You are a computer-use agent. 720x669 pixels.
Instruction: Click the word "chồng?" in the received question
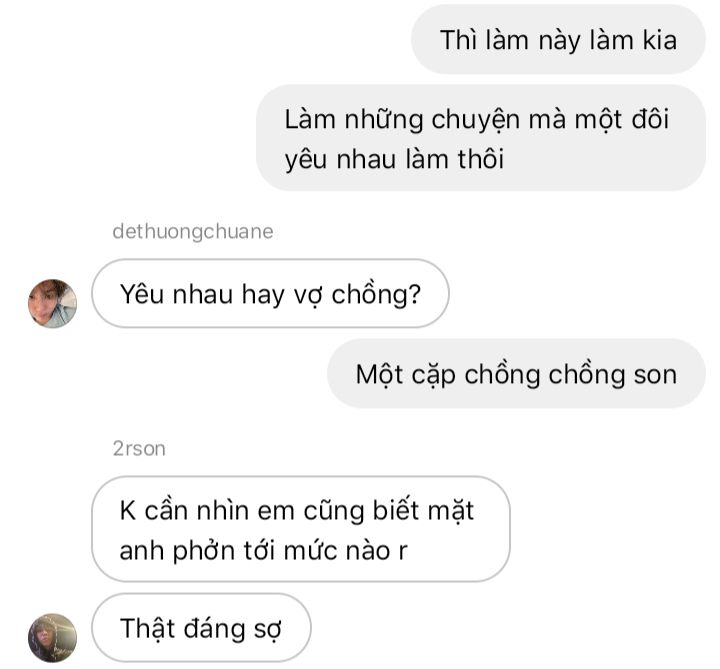[x=376, y=294]
